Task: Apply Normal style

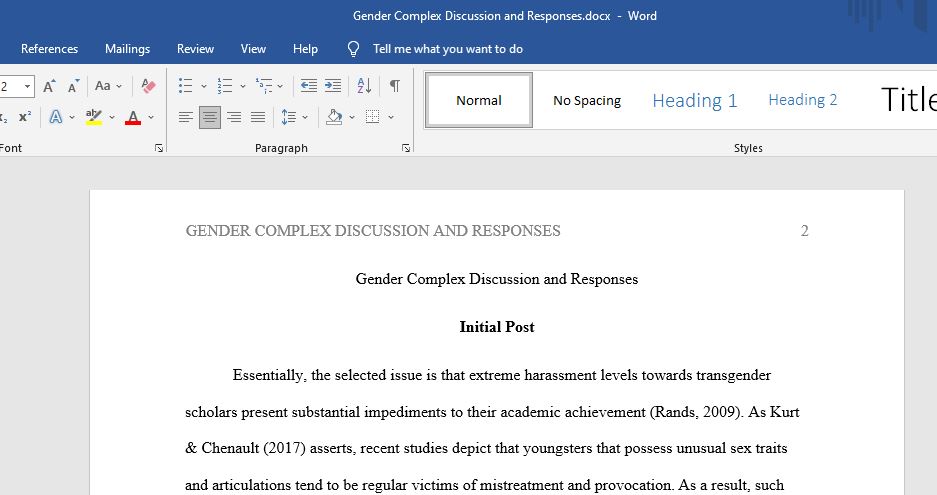Action: click(479, 100)
